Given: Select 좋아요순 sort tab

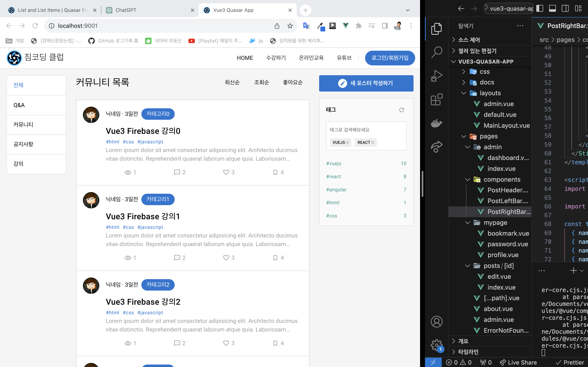Looking at the screenshot, I should tap(293, 82).
